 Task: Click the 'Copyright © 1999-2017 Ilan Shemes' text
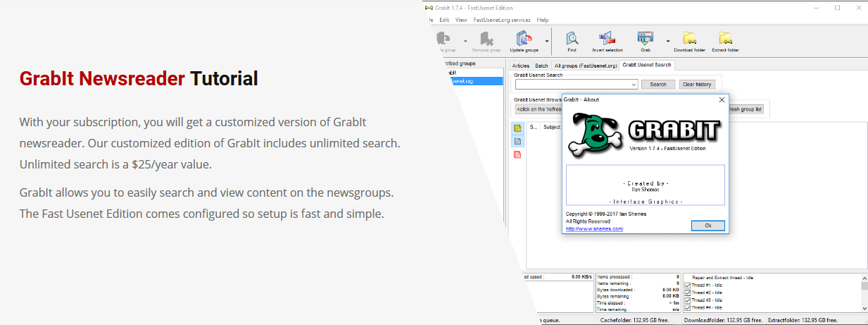pos(605,214)
